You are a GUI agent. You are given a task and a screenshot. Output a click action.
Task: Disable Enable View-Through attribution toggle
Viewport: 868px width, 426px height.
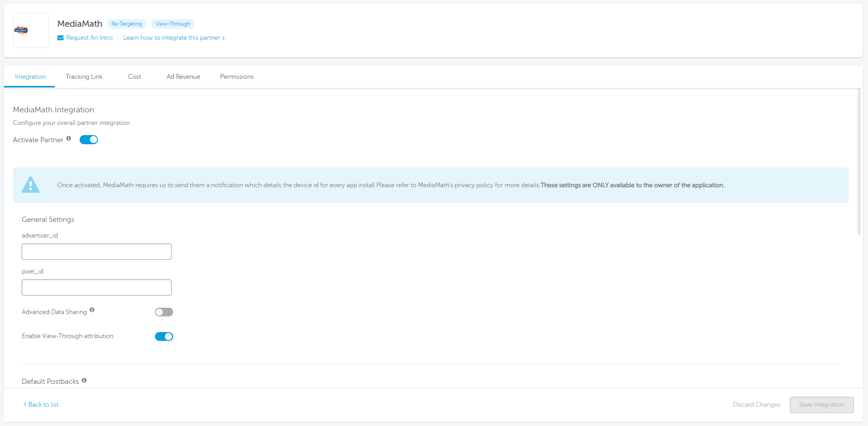164,337
